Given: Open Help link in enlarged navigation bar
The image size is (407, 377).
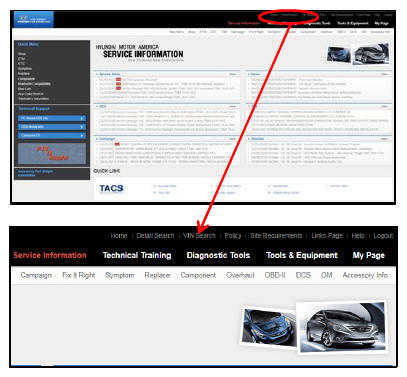Looking at the screenshot, I should (x=358, y=236).
